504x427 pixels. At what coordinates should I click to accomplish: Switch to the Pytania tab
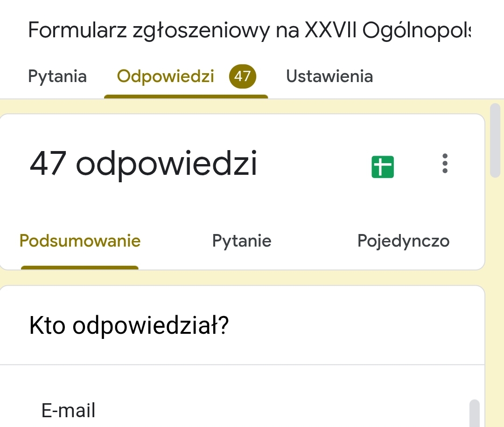coord(57,76)
